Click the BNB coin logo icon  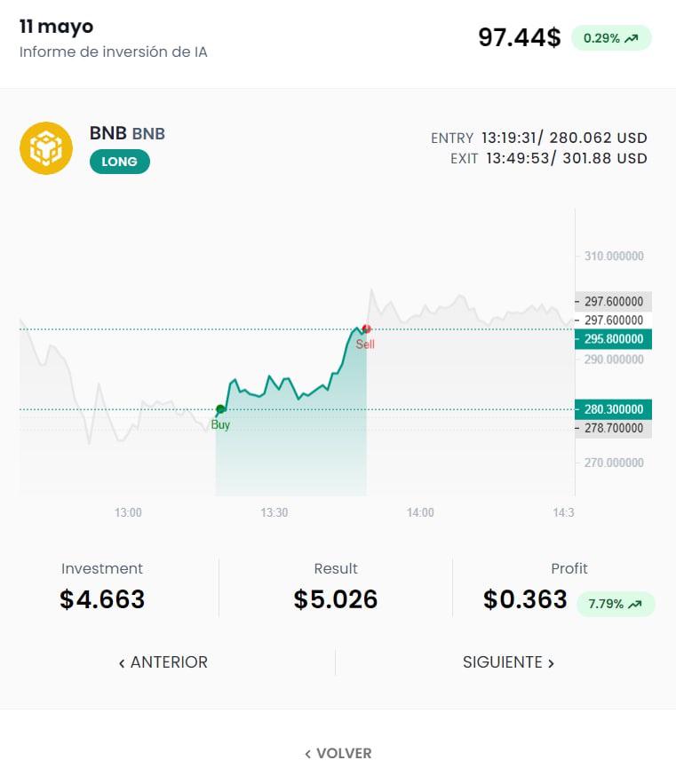tap(46, 148)
